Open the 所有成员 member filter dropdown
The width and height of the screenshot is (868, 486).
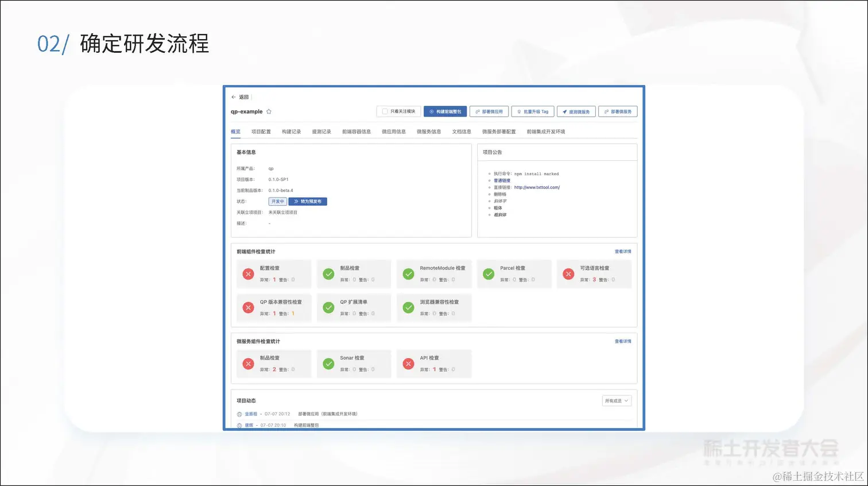pos(617,401)
